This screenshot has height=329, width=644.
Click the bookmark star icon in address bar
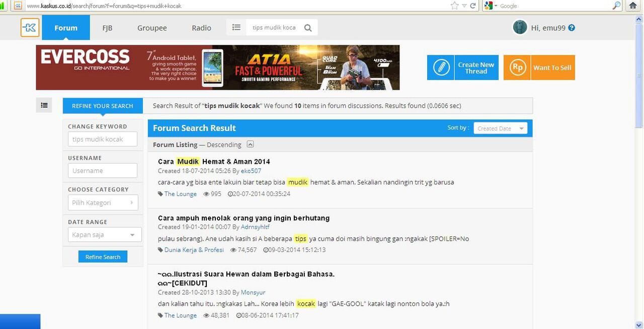[x=455, y=6]
